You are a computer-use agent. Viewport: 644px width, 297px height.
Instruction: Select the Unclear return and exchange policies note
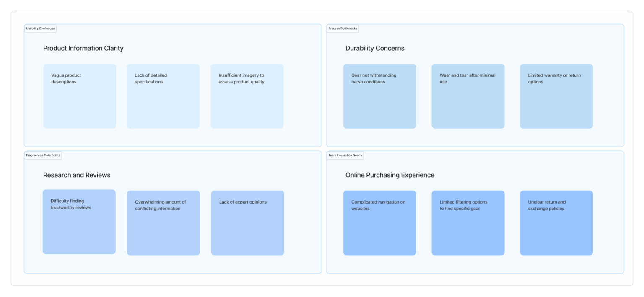click(x=556, y=223)
